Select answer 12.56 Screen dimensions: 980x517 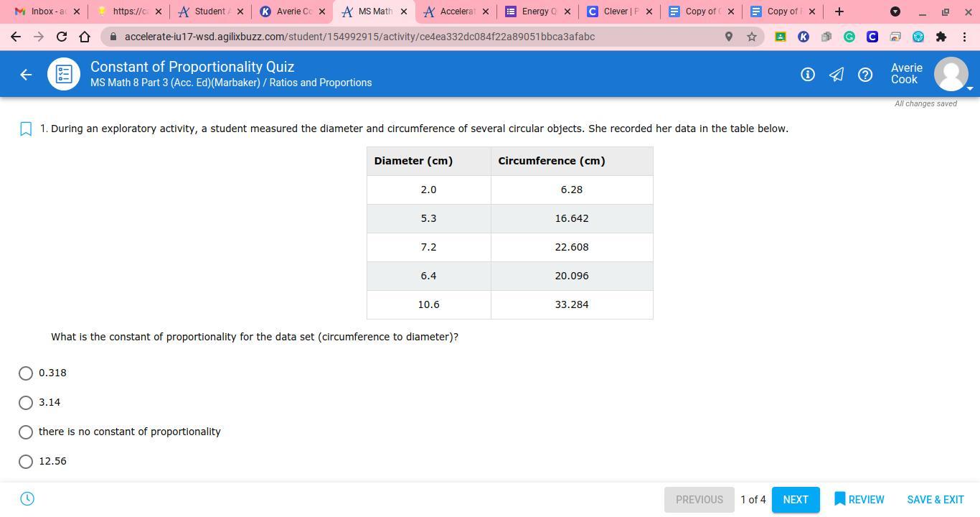coord(26,462)
